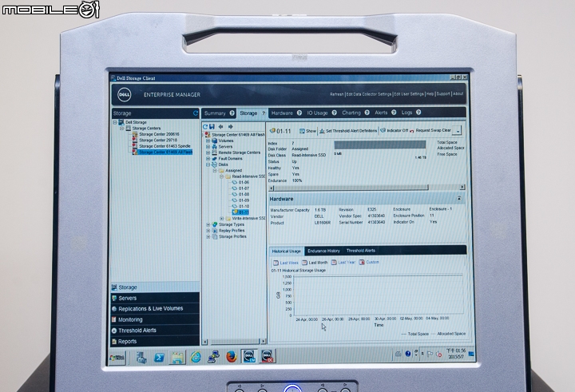Screen dimensions: 575x392
Task: Open help icon next to Logs tab
Action: [418, 113]
